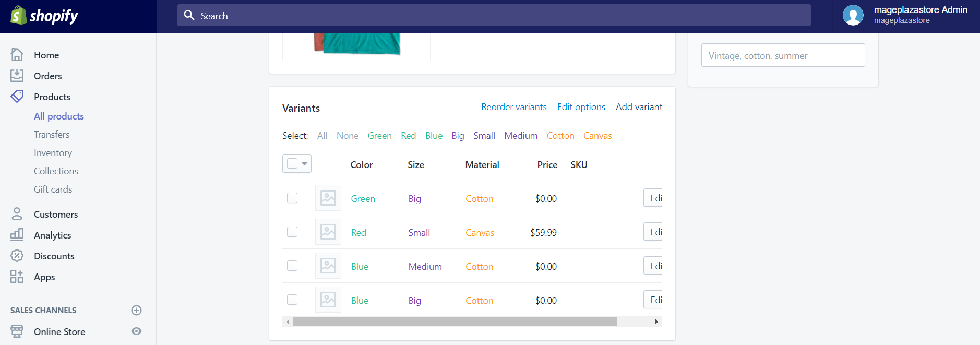Click the Edit options link
Screen dimensions: 980x345
(x=581, y=106)
